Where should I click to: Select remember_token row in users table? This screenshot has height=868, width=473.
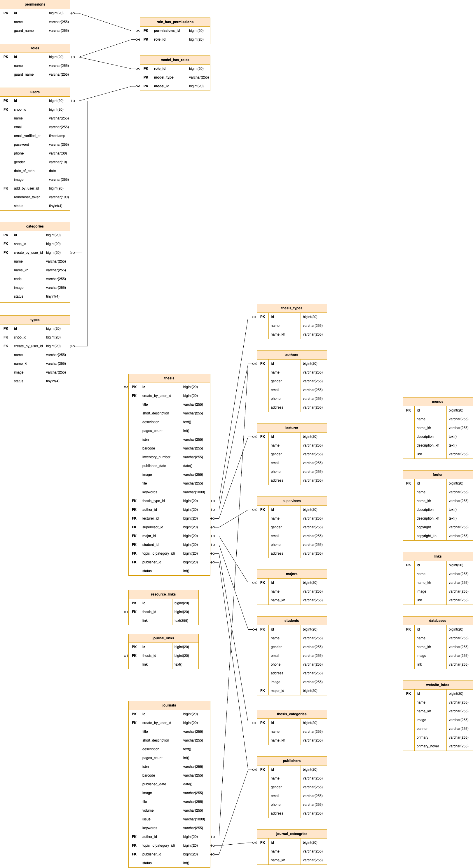coord(27,197)
